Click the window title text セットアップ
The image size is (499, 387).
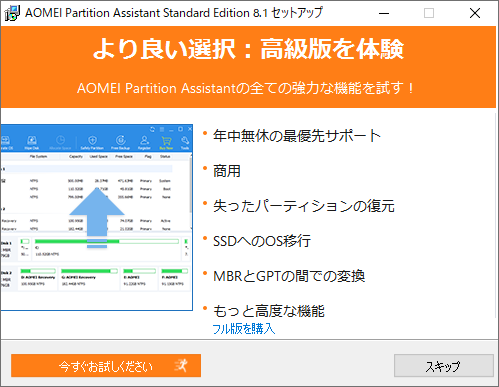point(297,13)
